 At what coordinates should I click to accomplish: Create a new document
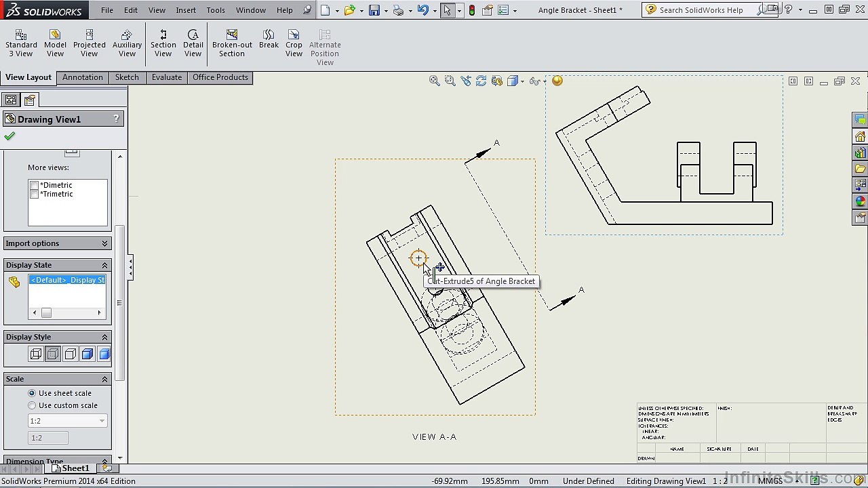(325, 10)
